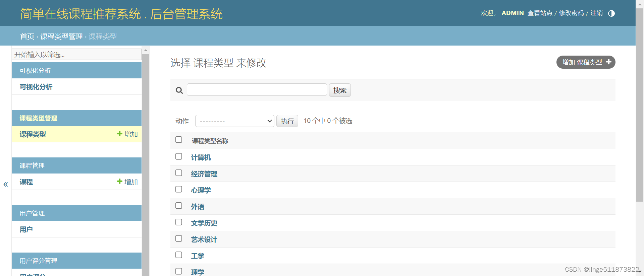Click the plus add icon beside 课程

[x=119, y=181]
